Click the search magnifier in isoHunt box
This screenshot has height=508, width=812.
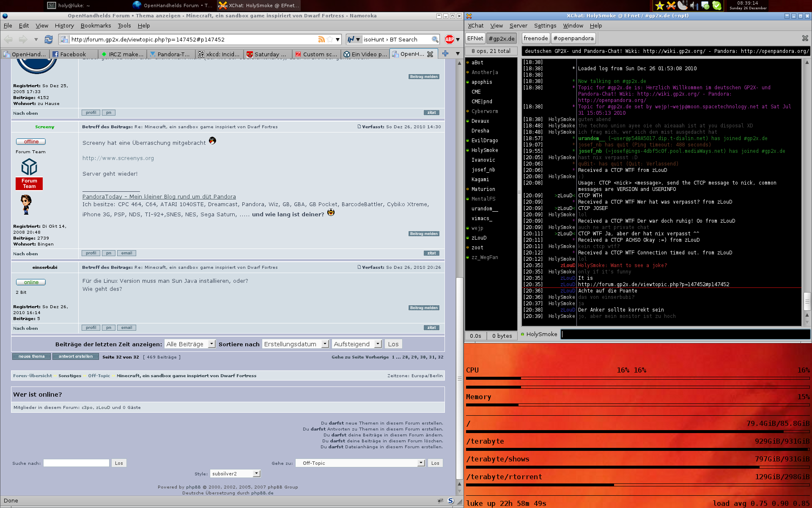point(435,39)
